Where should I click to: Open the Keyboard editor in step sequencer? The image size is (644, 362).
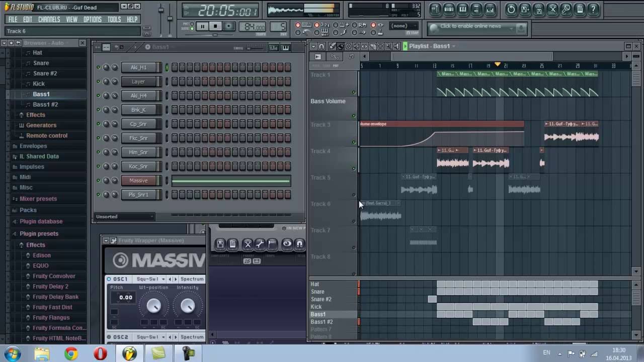click(286, 48)
